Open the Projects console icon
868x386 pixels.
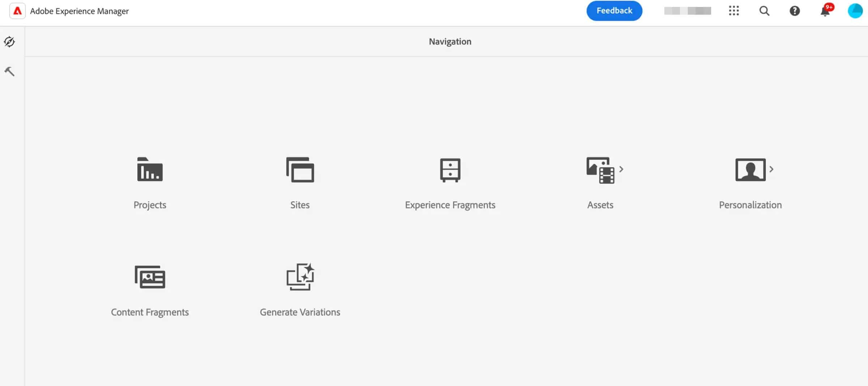point(150,169)
